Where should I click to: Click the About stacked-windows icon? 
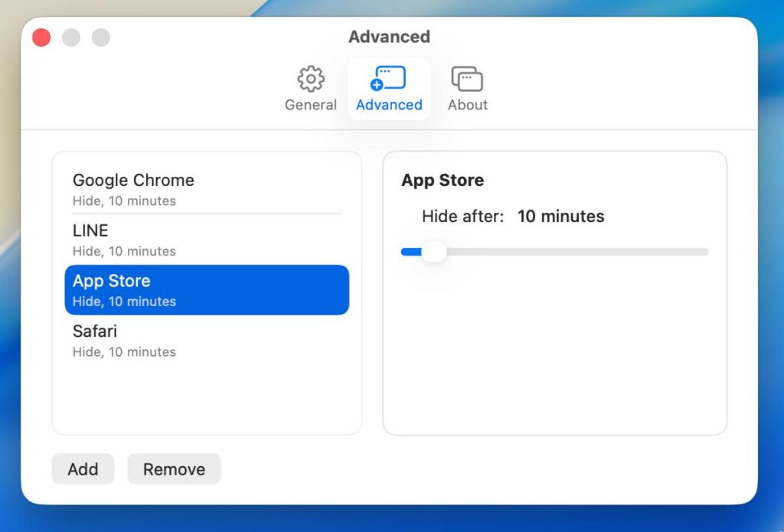(467, 79)
